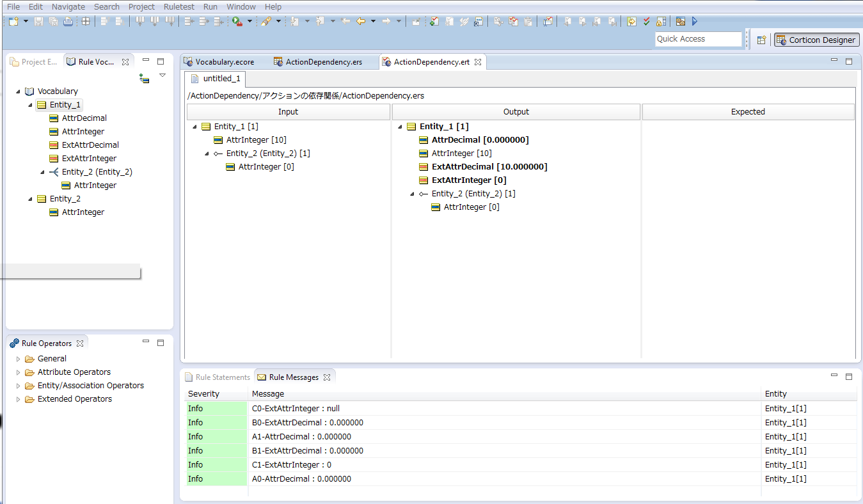Click the Rule Vocabulary panel toolbar icon
This screenshot has height=504, width=863.
(x=145, y=78)
